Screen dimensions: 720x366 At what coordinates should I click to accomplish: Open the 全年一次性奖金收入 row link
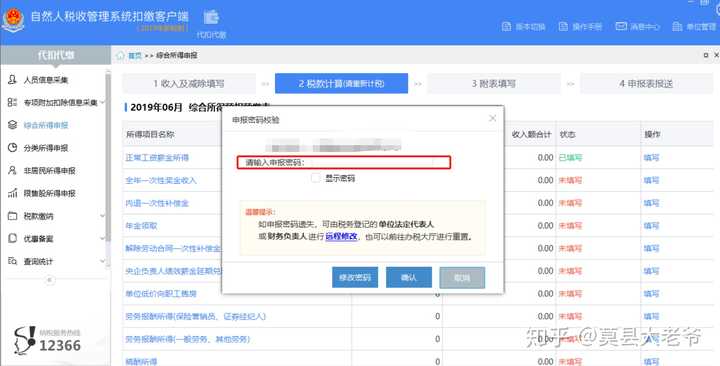coord(161,180)
